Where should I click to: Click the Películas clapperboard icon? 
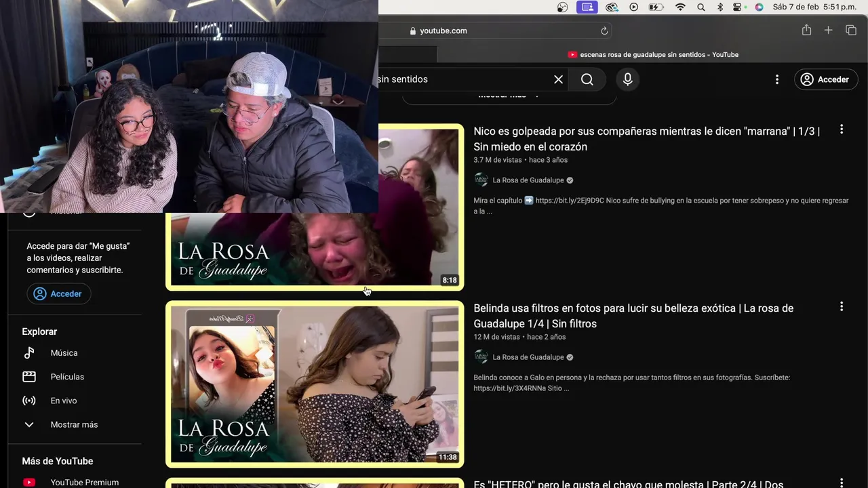[29, 376]
